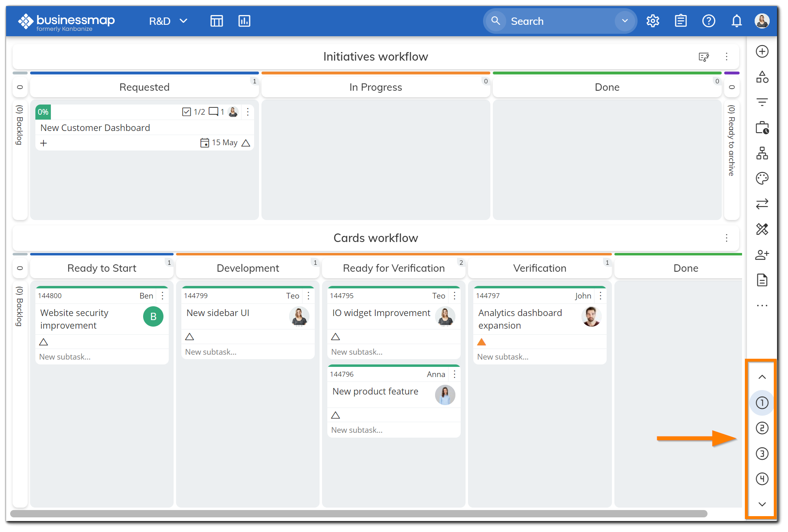Click the comments icon on New Customer Dashboard
This screenshot has height=532, width=788.
coord(213,111)
